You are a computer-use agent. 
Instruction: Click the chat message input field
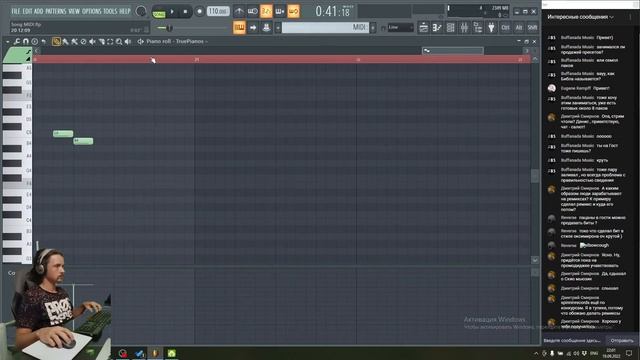click(x=573, y=340)
